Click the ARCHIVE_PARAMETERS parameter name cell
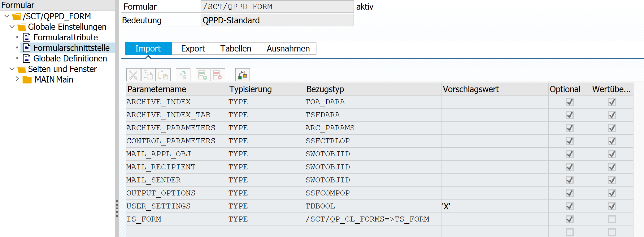Image resolution: width=644 pixels, height=237 pixels. point(177,128)
